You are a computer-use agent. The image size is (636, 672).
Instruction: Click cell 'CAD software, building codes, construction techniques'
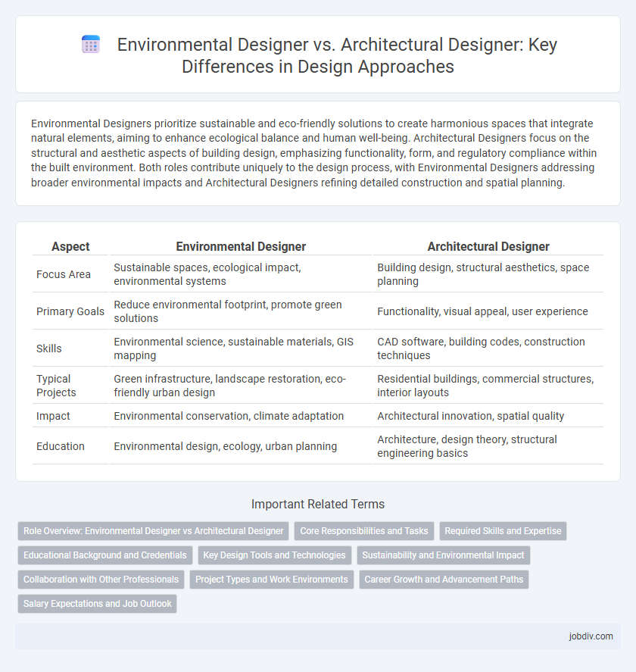click(488, 349)
